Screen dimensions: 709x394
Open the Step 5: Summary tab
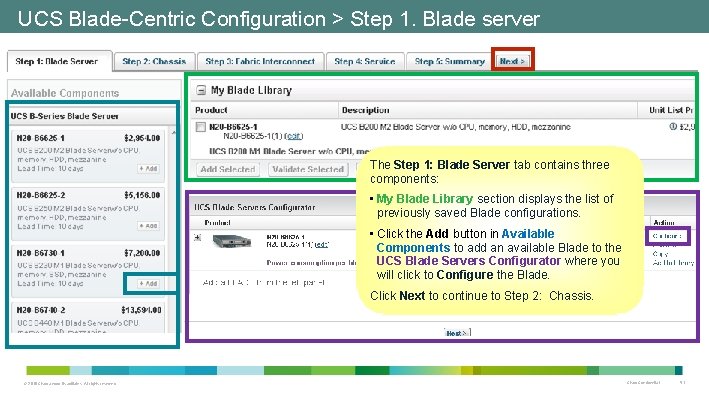point(449,62)
